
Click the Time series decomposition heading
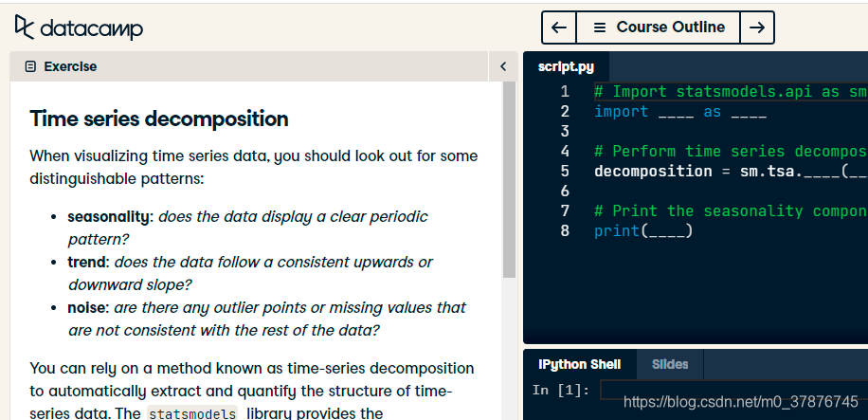point(159,119)
